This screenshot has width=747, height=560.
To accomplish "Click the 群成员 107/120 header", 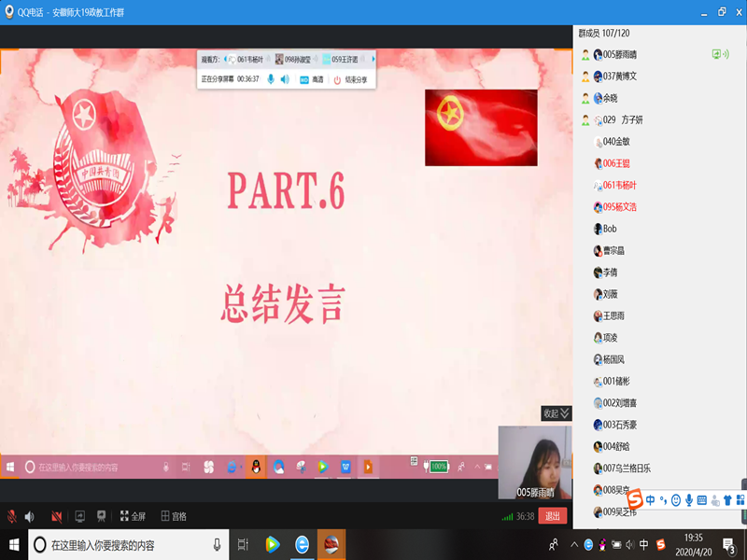I will (x=603, y=34).
